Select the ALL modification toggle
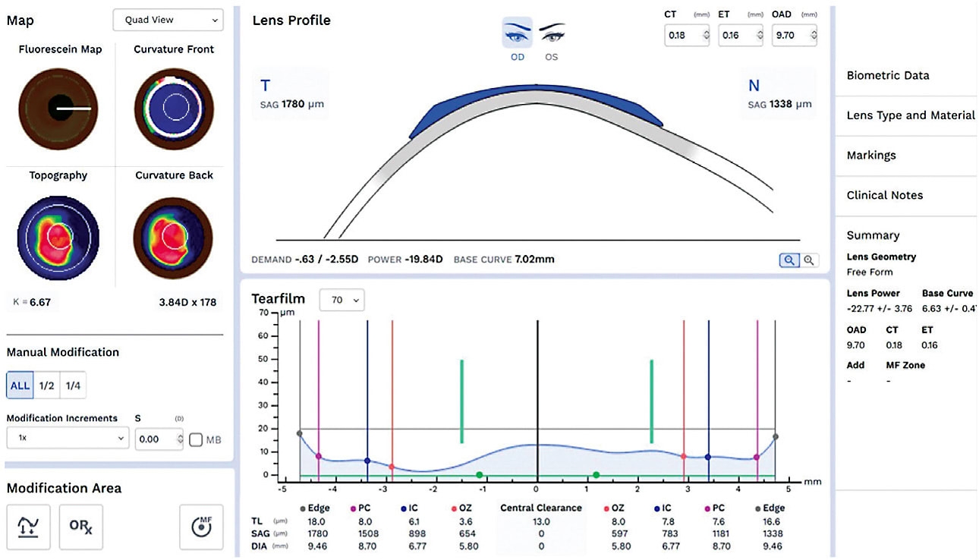The width and height of the screenshot is (979, 560). 20,385
